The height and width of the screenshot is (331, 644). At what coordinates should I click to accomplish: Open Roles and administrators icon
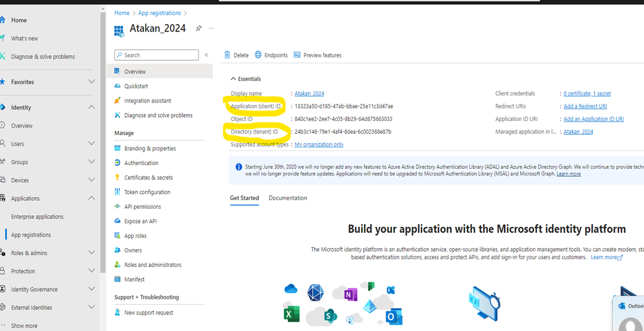coord(117,264)
